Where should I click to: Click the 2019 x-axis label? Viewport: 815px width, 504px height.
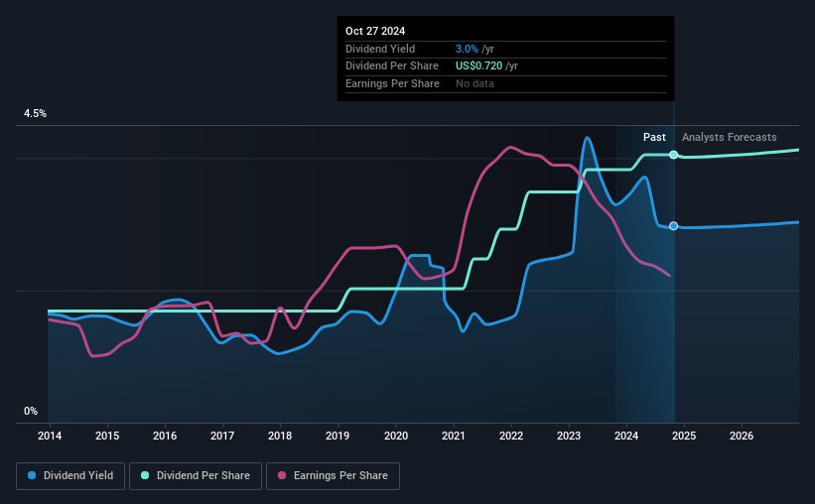point(338,436)
